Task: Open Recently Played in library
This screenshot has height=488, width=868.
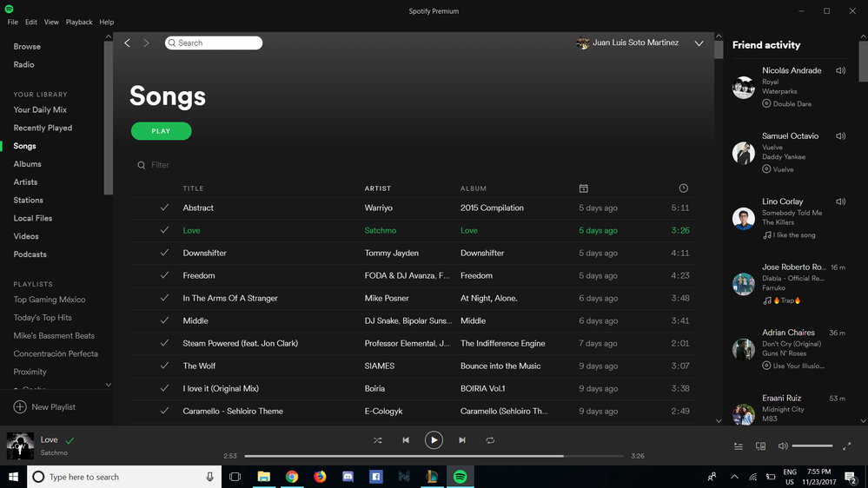Action: coord(43,128)
